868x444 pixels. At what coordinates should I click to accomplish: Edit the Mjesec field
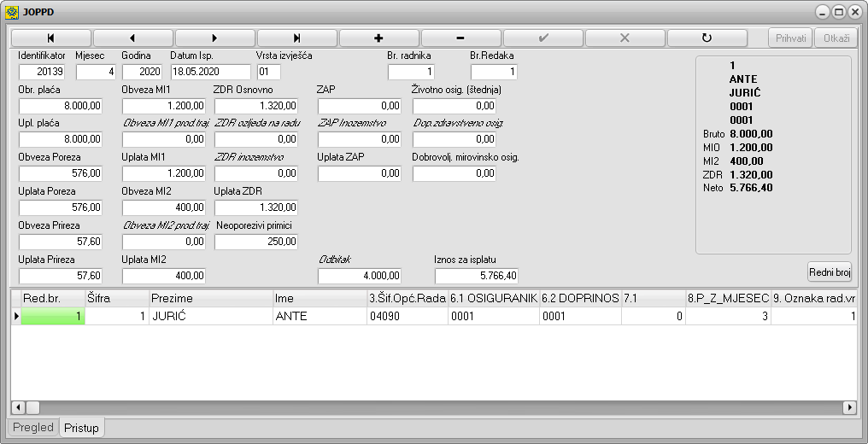[96, 72]
